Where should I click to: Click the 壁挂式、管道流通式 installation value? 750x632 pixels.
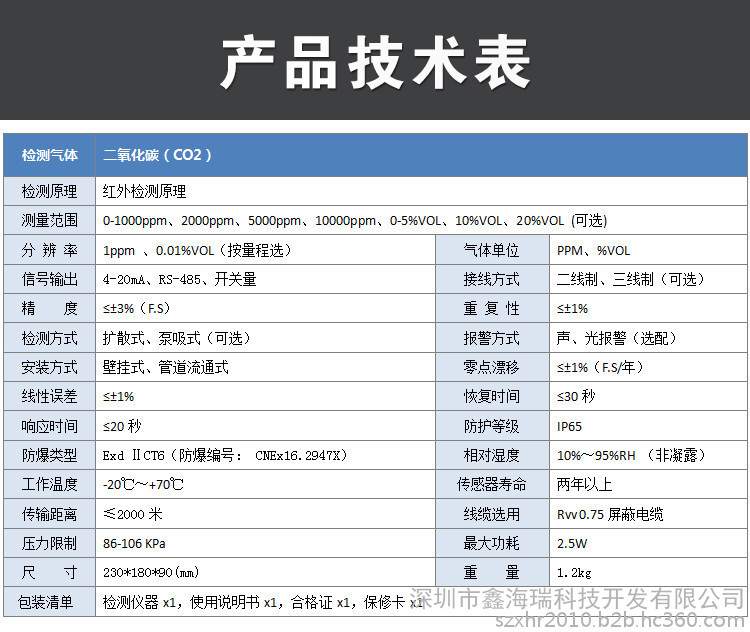coord(165,367)
